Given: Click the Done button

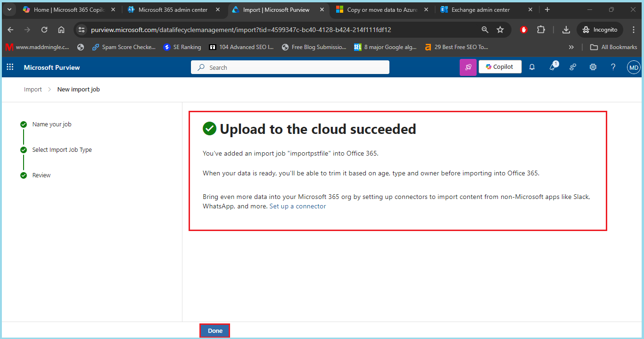Looking at the screenshot, I should pyautogui.click(x=215, y=331).
